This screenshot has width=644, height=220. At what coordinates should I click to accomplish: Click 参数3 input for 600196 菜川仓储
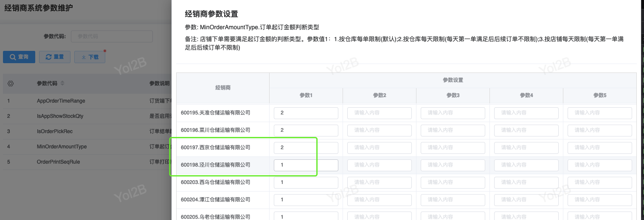(453, 130)
